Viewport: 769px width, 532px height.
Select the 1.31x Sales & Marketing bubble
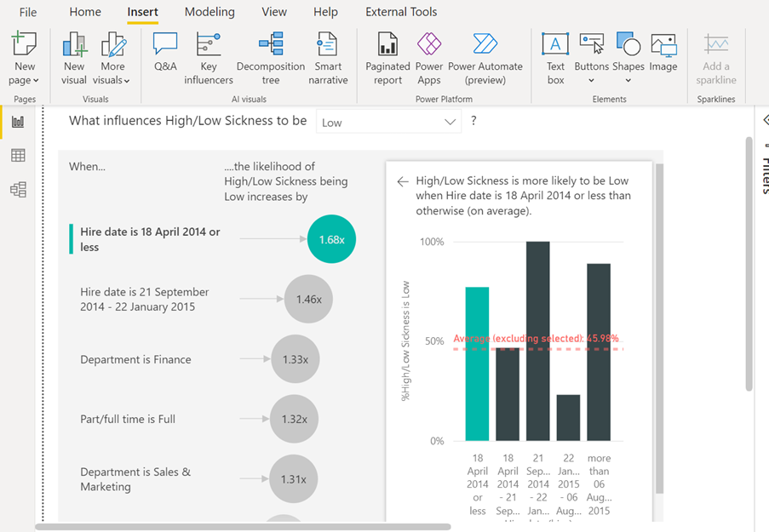(293, 479)
